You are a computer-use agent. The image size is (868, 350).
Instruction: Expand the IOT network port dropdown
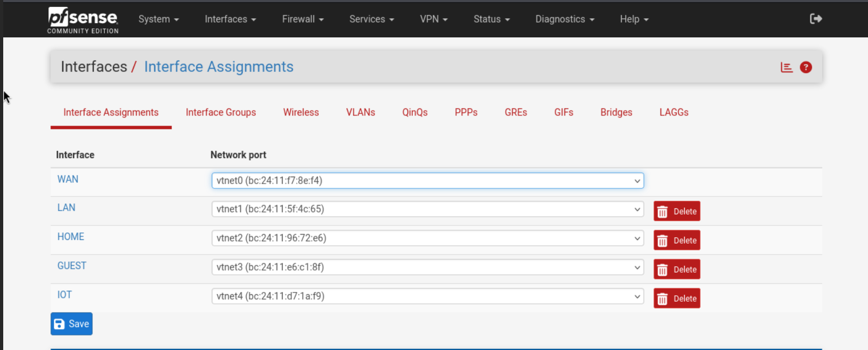pyautogui.click(x=428, y=296)
